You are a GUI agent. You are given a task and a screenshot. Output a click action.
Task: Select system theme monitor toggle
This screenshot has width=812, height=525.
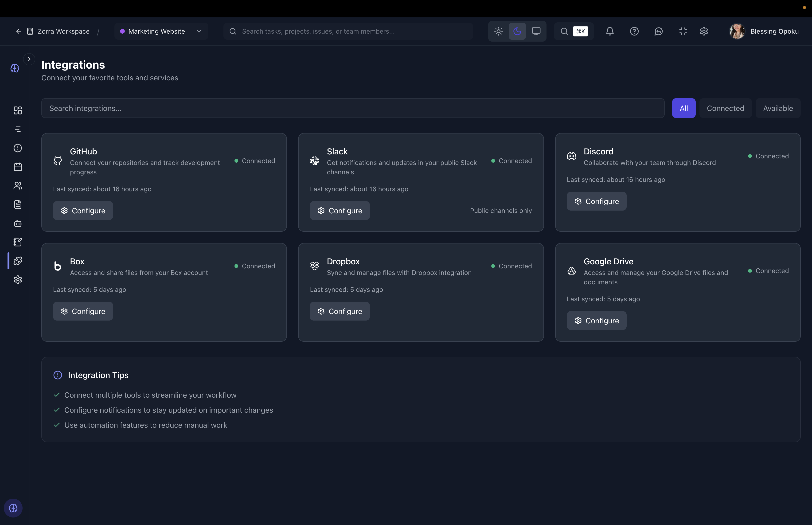pos(536,31)
